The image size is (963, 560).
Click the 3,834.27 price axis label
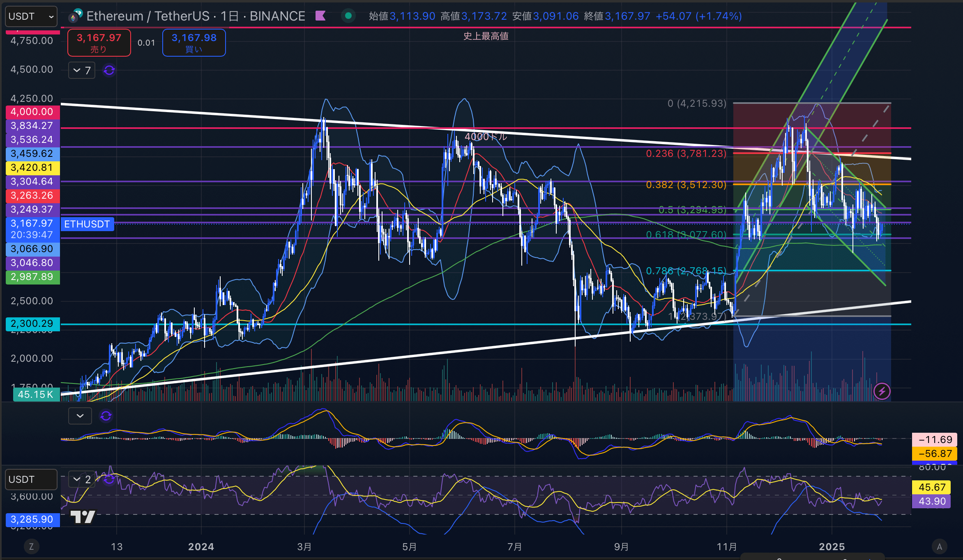point(32,126)
